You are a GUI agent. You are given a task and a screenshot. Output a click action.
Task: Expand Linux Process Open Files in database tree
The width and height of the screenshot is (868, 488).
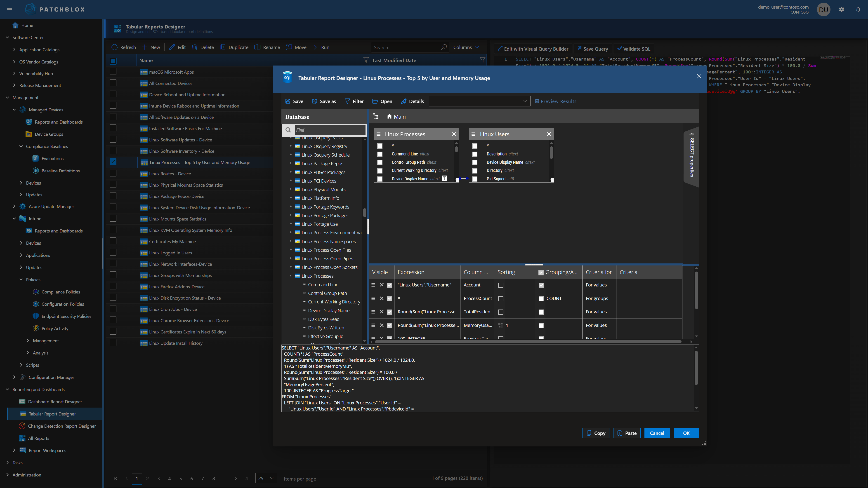pyautogui.click(x=291, y=250)
